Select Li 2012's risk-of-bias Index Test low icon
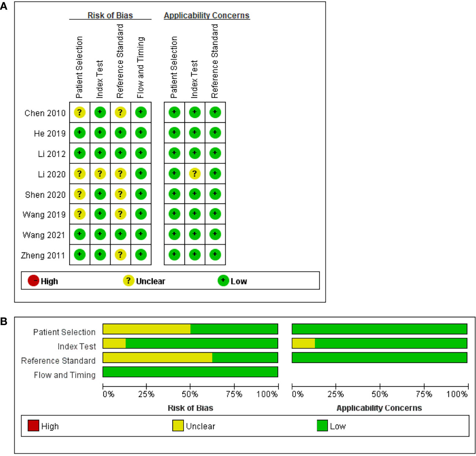Viewport: 476px width, 456px height. tap(100, 153)
